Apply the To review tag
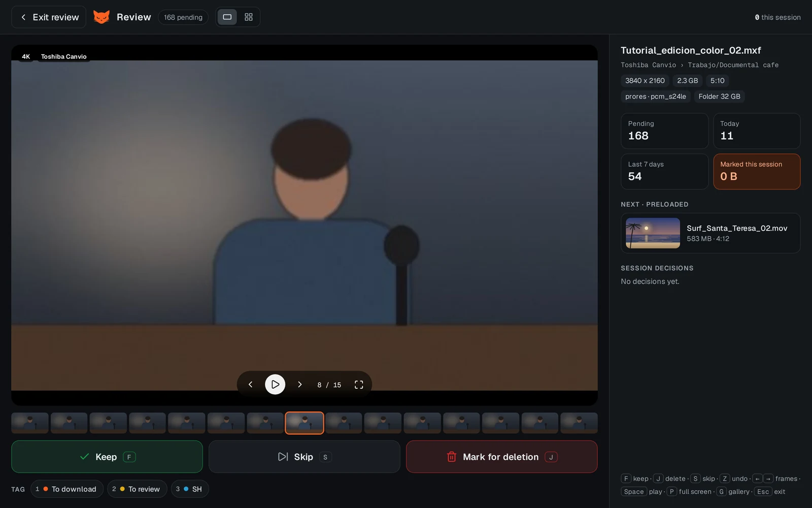 [x=137, y=489]
